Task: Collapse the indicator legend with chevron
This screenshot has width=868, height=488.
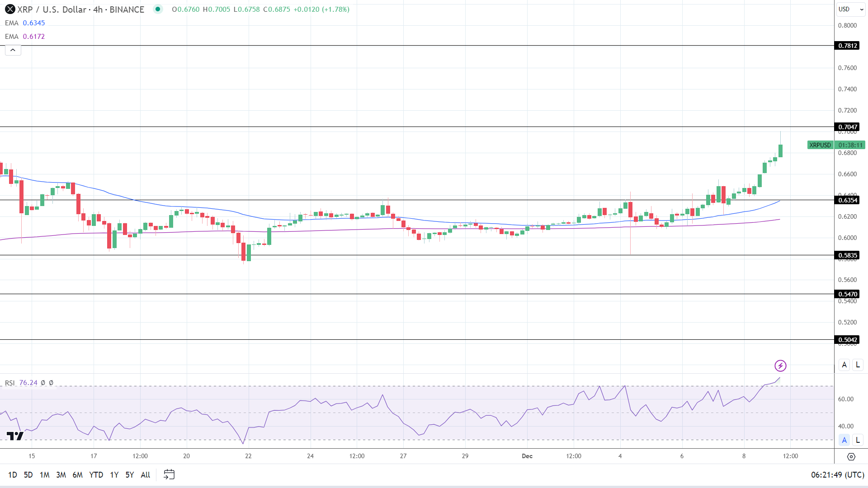Action: [13, 50]
